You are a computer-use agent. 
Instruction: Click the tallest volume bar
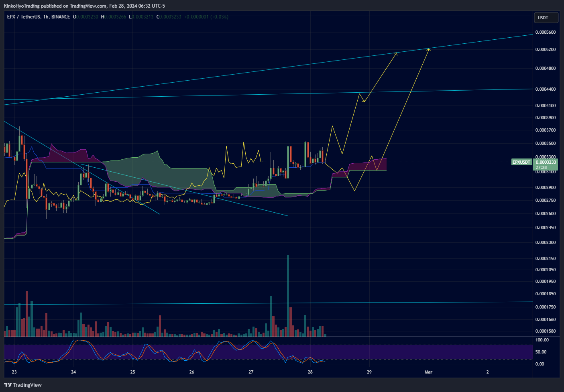pos(288,296)
